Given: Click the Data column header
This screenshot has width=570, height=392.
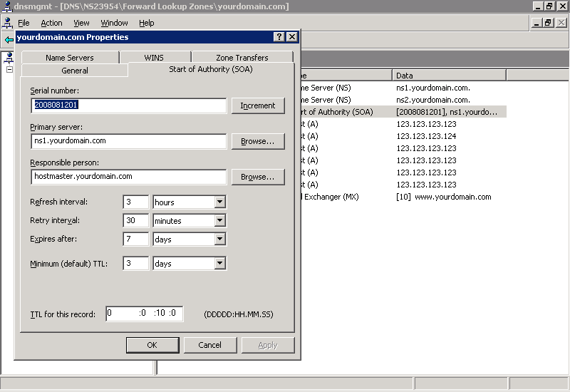Looking at the screenshot, I should [x=449, y=76].
